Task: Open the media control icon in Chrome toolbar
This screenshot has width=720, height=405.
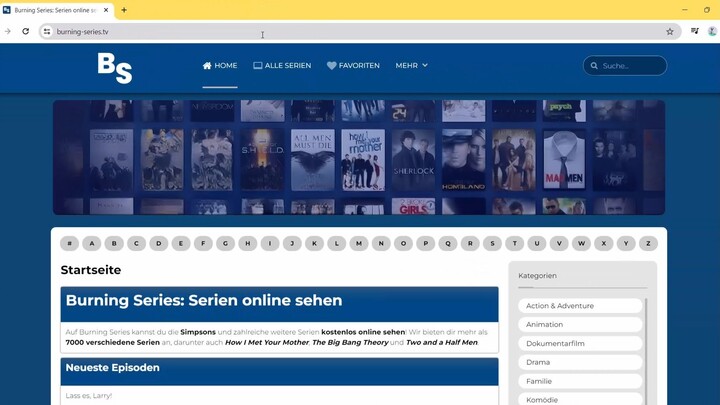Action: [x=694, y=31]
